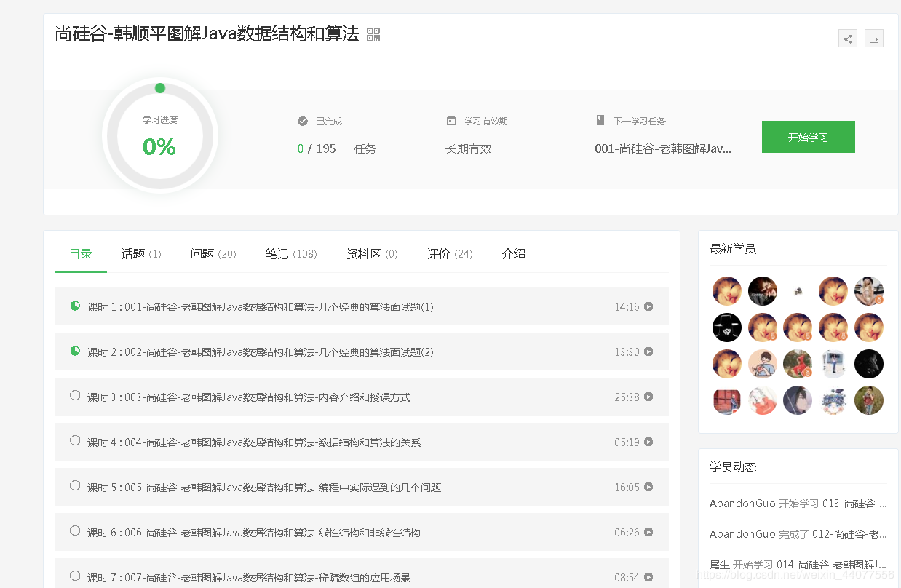This screenshot has height=588, width=901.
Task: Click the share icon at top right
Action: [847, 38]
